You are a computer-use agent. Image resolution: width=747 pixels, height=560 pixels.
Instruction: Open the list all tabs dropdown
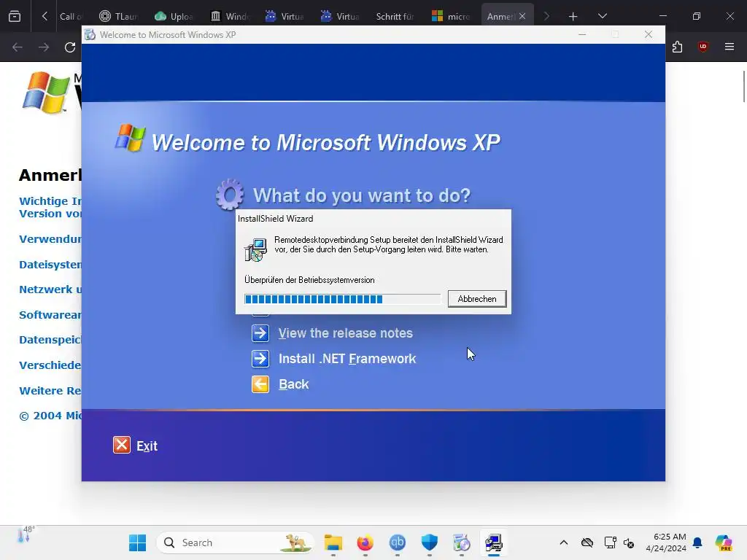click(602, 16)
